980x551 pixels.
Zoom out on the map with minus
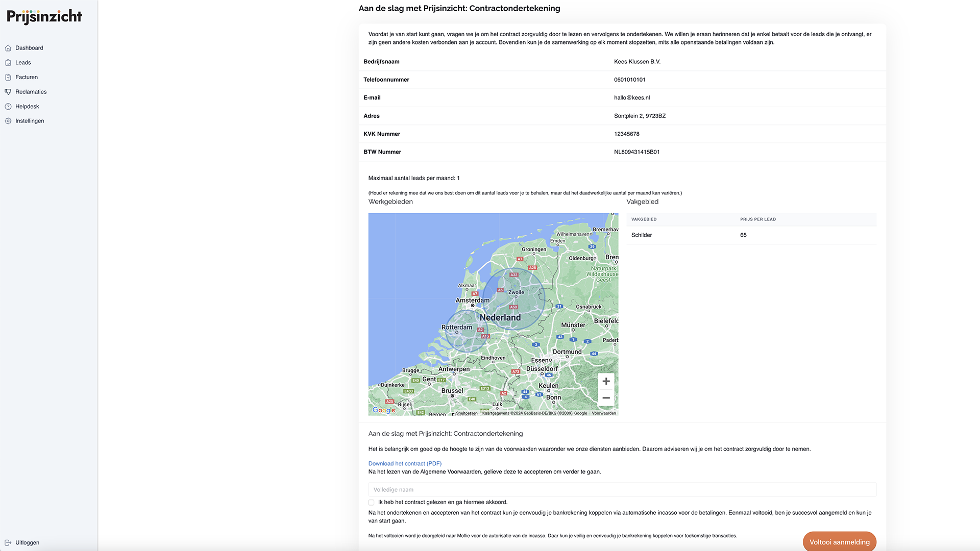point(606,398)
